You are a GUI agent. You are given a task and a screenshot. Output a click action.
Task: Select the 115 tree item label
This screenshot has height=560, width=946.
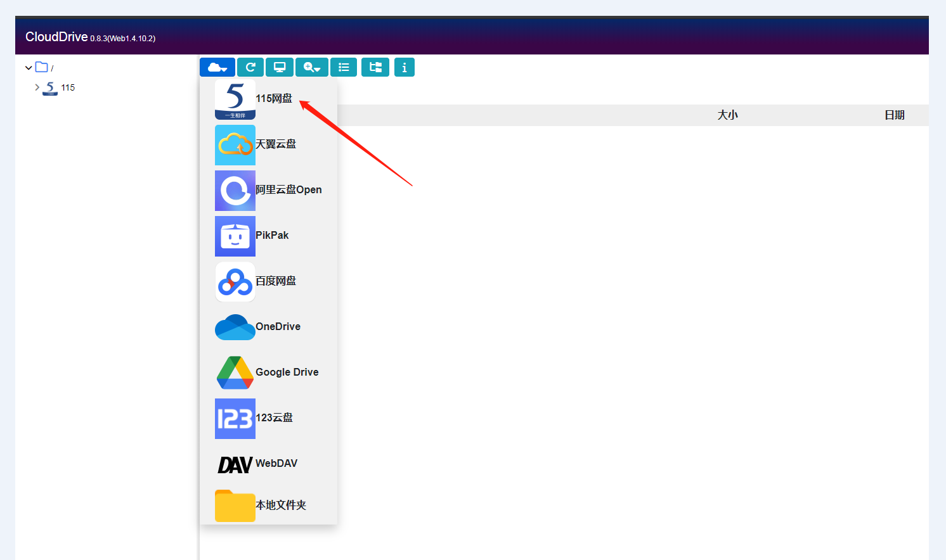point(68,87)
